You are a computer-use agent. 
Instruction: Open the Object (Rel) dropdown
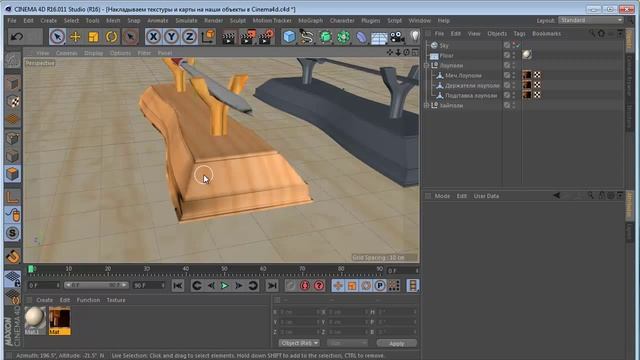click(x=299, y=343)
